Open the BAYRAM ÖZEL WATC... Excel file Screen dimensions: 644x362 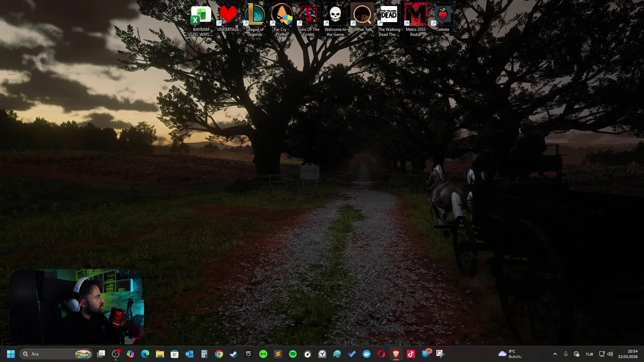pos(200,21)
